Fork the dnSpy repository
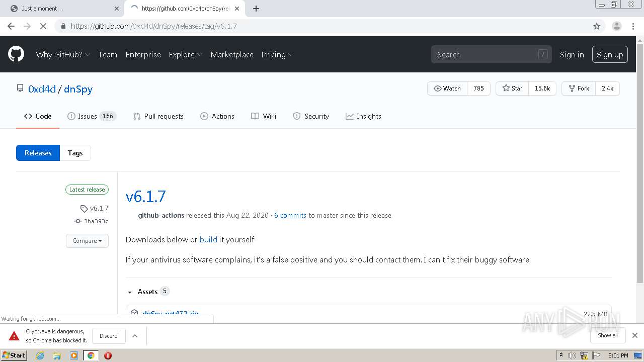Image resolution: width=644 pixels, height=362 pixels. [579, 88]
